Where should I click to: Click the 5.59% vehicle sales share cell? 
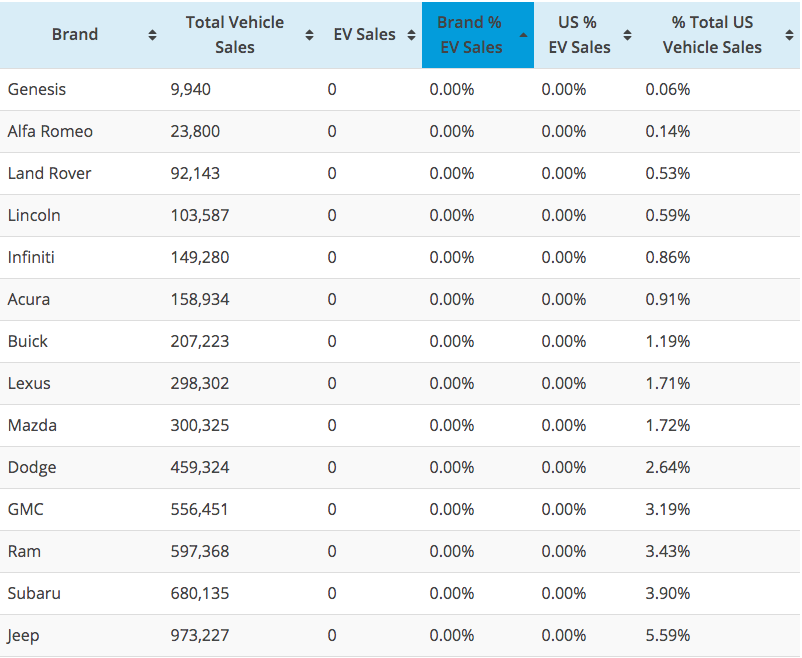pos(668,636)
